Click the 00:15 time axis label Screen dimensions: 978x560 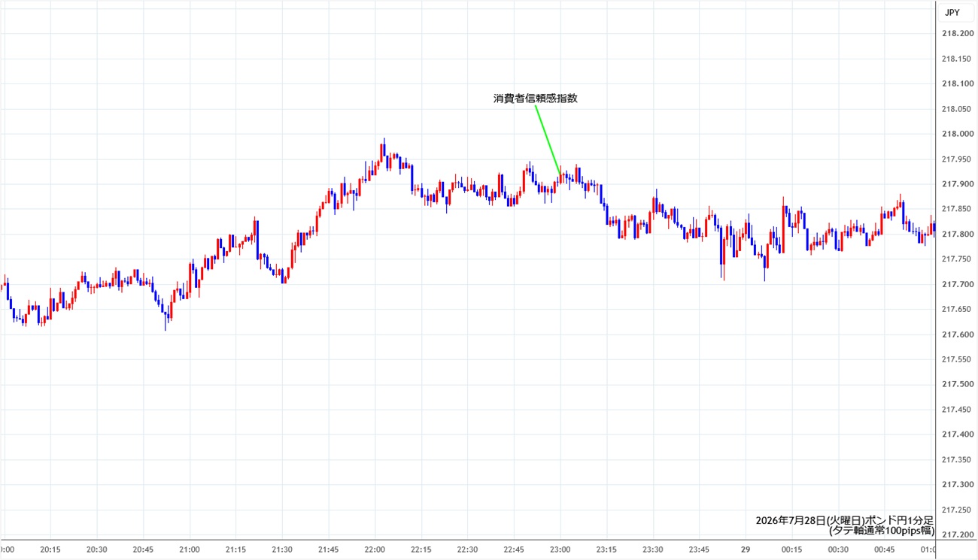pos(791,549)
